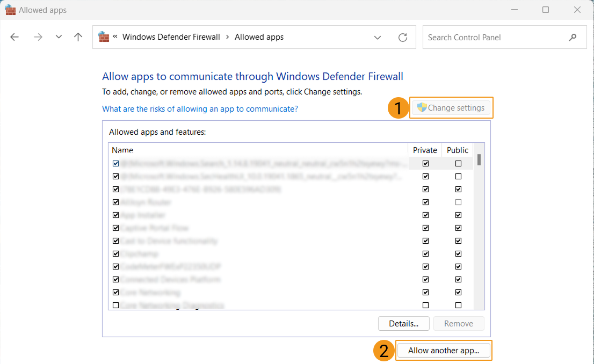The image size is (594, 364).
Task: Click the Change settings button
Action: click(451, 108)
